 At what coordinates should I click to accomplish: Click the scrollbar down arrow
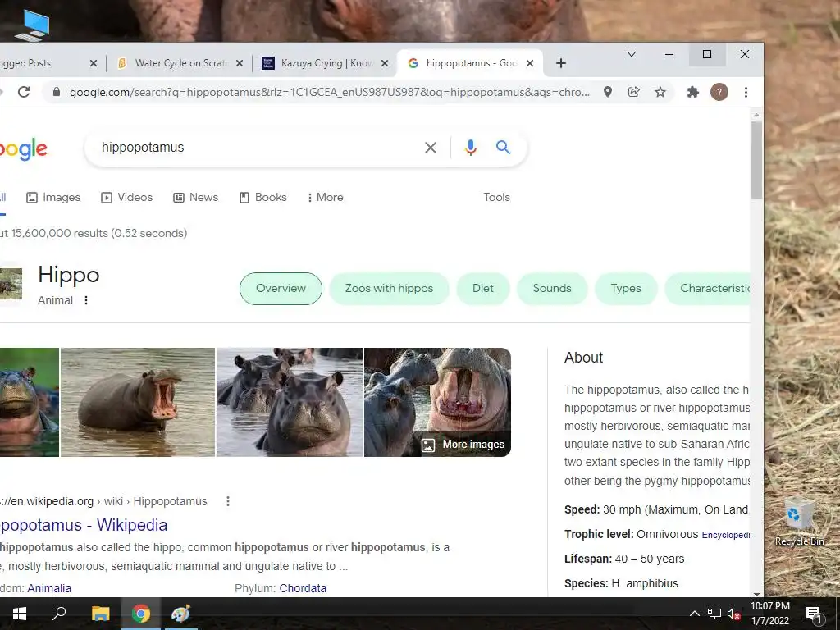point(756,594)
